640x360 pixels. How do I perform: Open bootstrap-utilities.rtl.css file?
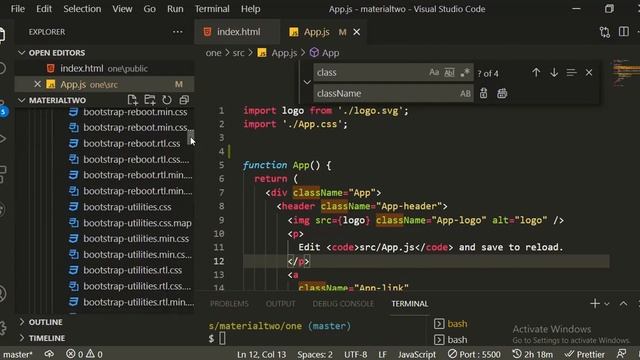click(132, 270)
